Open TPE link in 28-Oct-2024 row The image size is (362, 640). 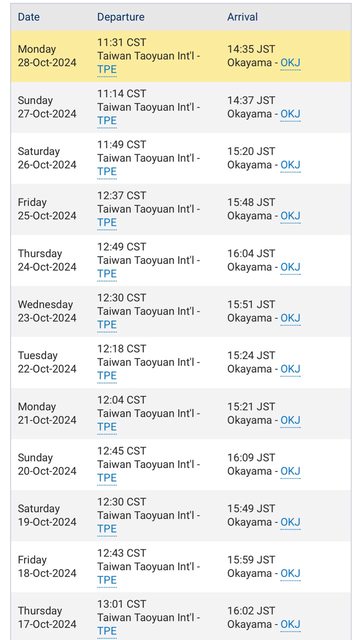point(107,69)
